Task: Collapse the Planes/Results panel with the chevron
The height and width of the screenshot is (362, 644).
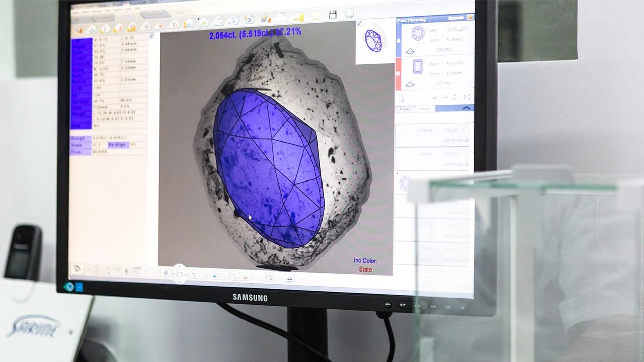Action: pyautogui.click(x=467, y=108)
